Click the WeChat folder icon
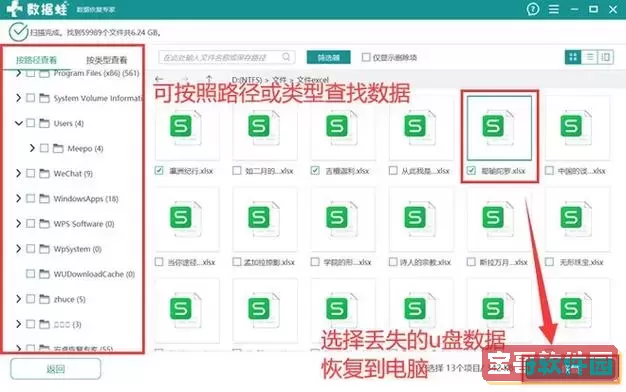Viewport: 626px width, 392px height. (x=44, y=173)
